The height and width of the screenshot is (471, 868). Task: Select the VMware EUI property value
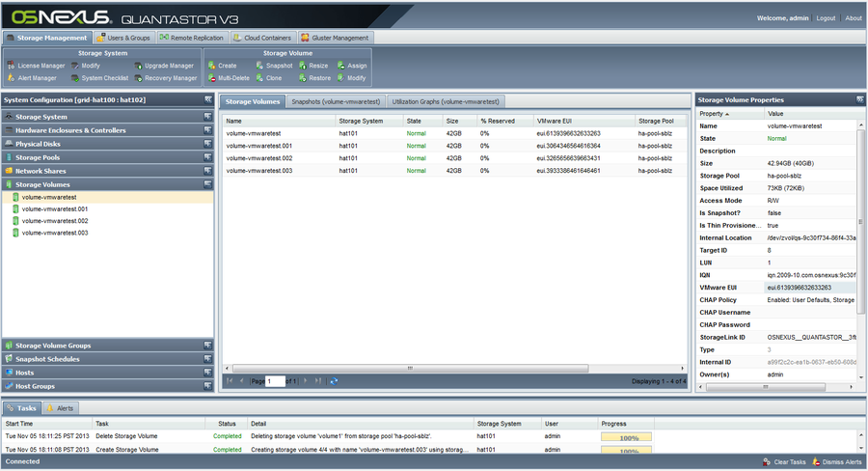(x=810, y=288)
